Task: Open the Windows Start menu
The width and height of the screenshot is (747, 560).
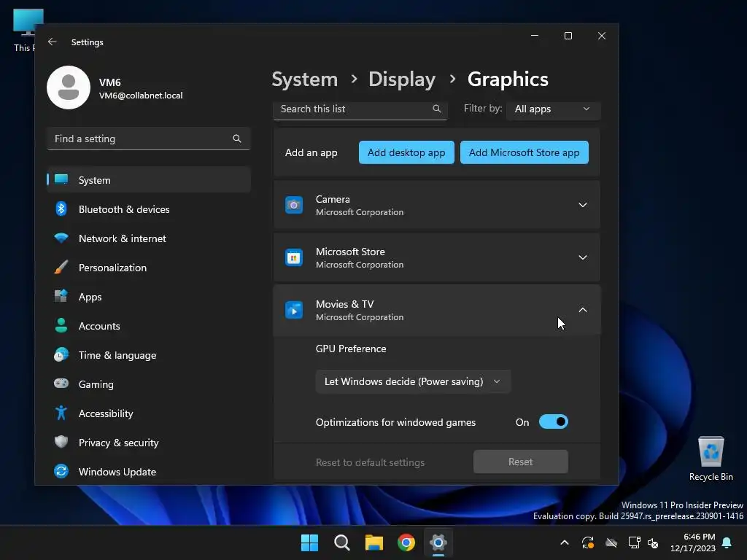Action: pyautogui.click(x=309, y=542)
